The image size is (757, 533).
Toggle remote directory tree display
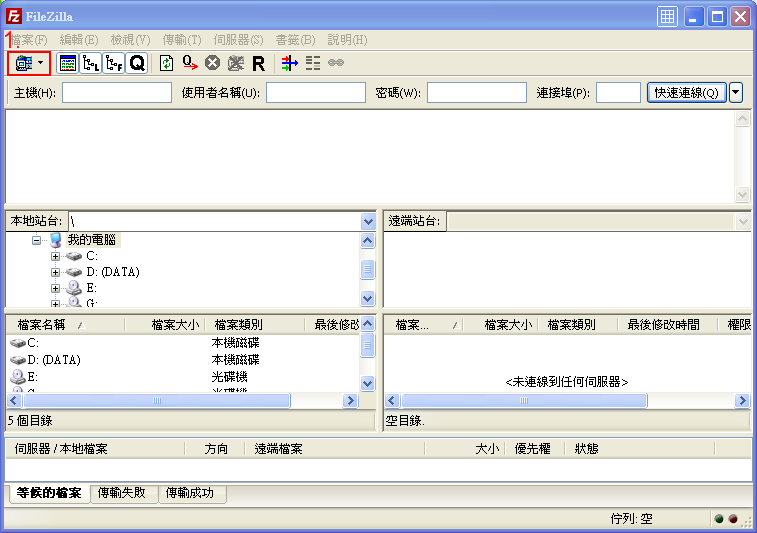tap(114, 63)
